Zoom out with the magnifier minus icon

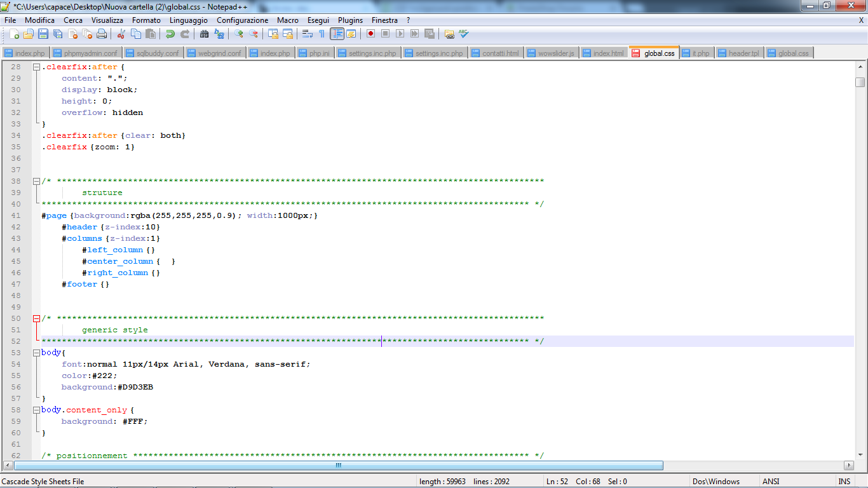254,34
